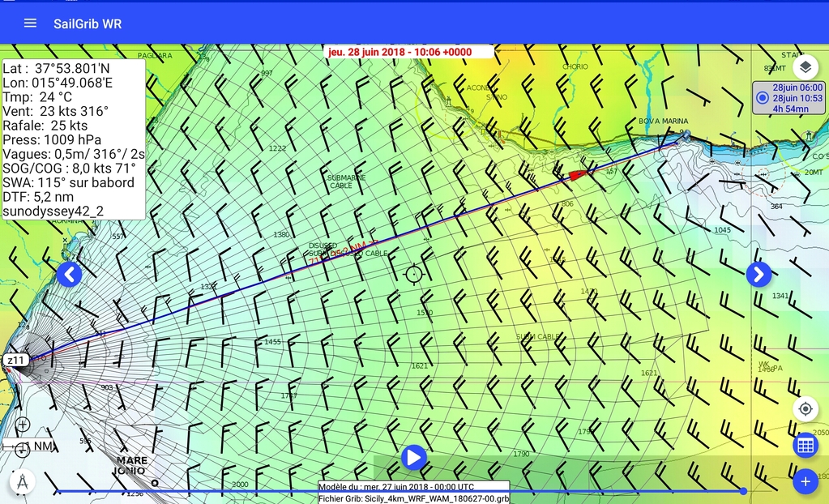
Task: Click the timeline slider end handle
Action: 743,491
